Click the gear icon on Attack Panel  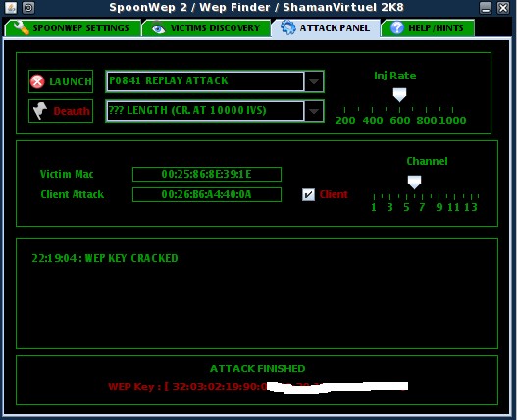[x=288, y=27]
